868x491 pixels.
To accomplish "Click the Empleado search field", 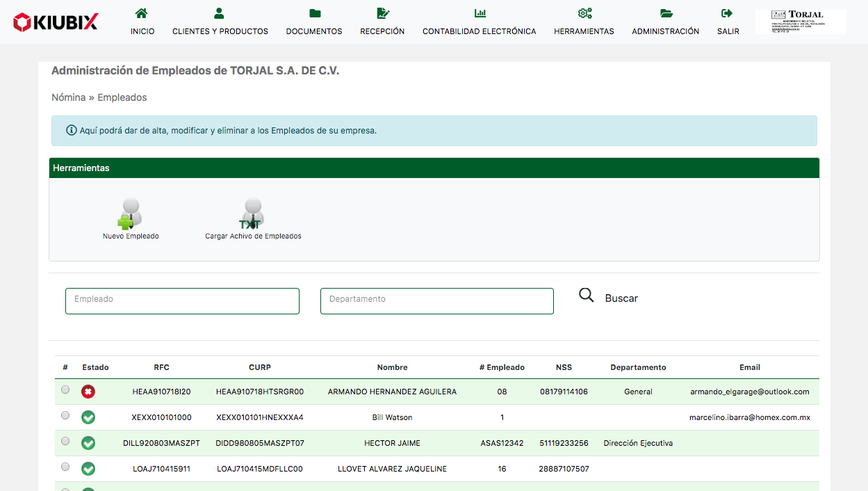I will 182,301.
